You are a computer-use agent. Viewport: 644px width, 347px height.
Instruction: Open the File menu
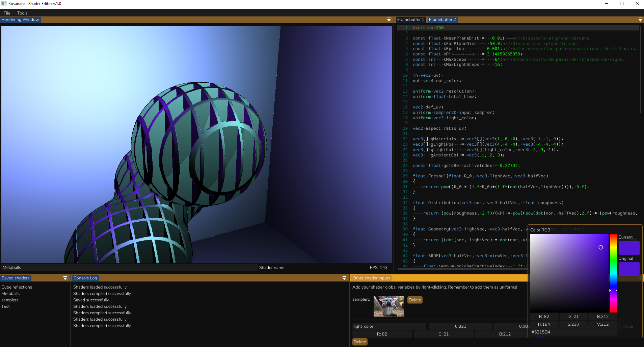(x=7, y=13)
